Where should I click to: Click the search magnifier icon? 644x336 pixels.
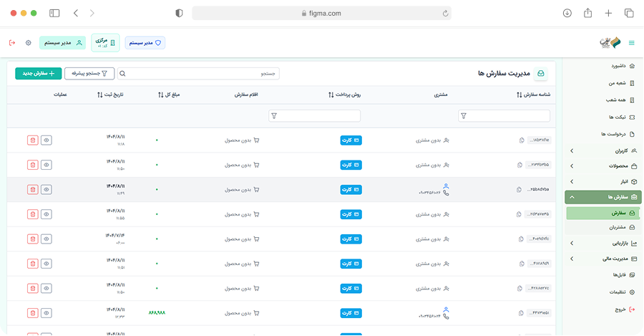(122, 73)
